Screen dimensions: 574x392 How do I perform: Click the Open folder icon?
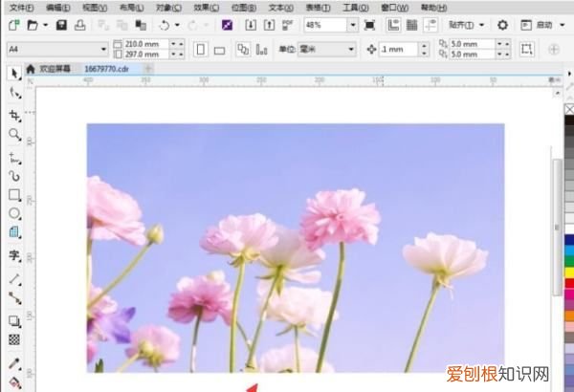tap(33, 25)
